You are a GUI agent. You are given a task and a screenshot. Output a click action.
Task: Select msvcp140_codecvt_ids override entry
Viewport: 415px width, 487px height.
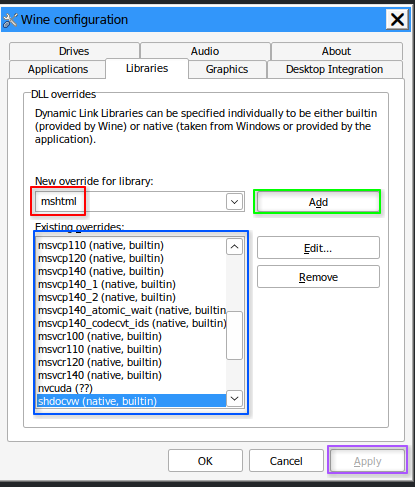tap(131, 323)
